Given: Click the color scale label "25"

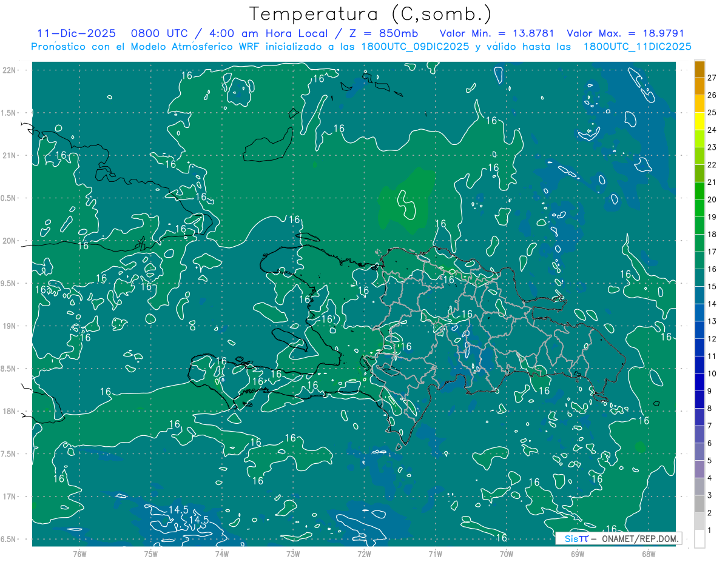Looking at the screenshot, I should (x=712, y=112).
